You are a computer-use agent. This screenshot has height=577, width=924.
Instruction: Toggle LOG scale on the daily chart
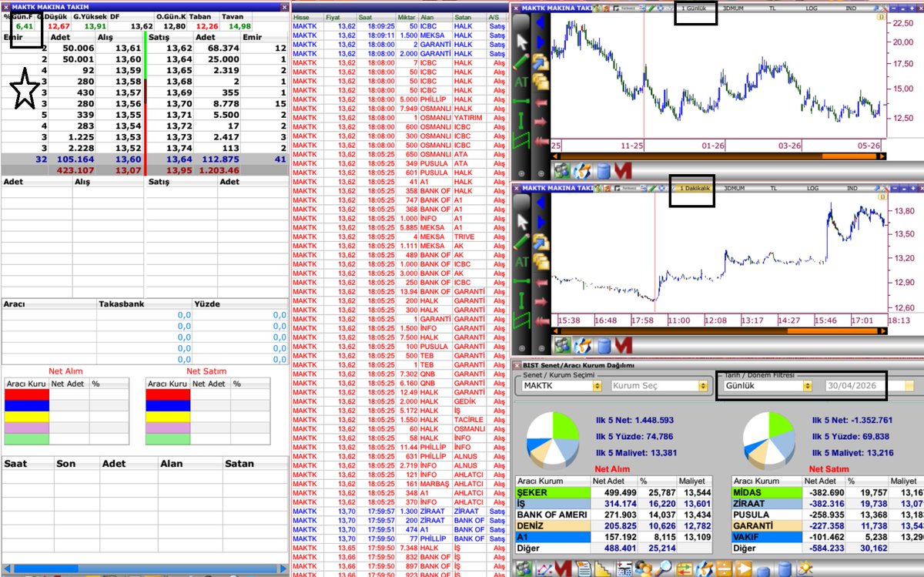pyautogui.click(x=812, y=7)
